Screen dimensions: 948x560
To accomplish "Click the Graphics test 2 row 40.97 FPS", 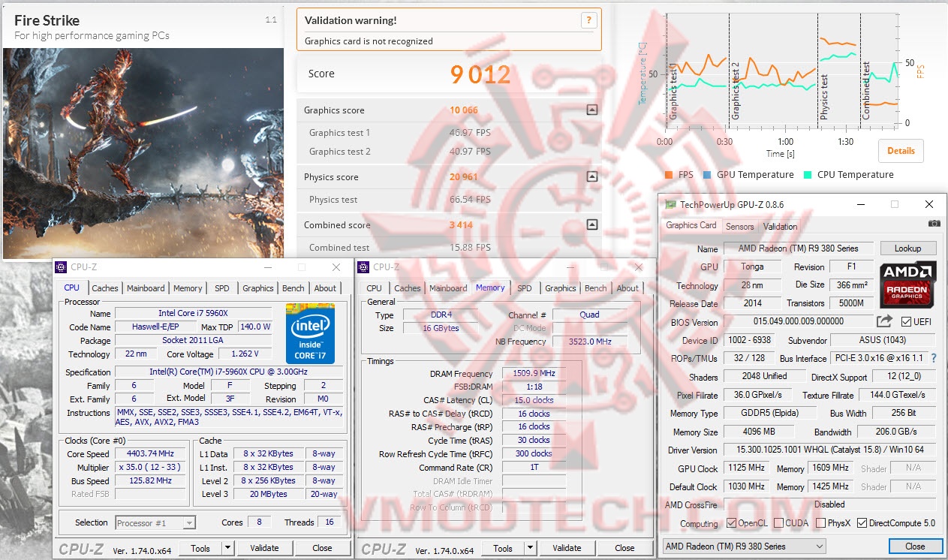I will click(x=449, y=152).
